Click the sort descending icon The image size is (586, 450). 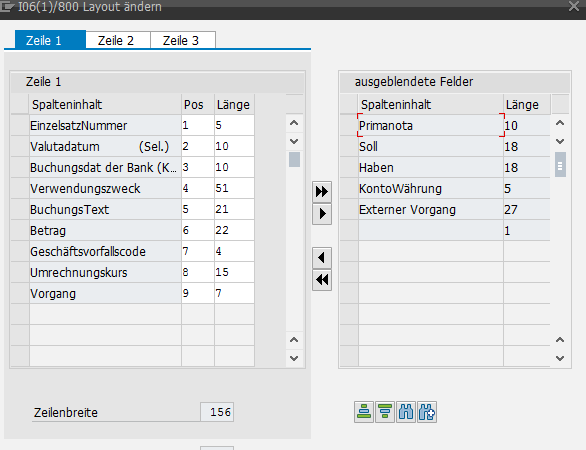(x=385, y=412)
